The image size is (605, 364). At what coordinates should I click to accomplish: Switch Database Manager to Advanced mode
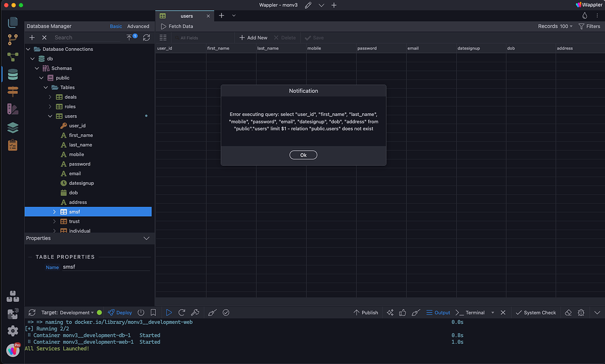(x=138, y=26)
